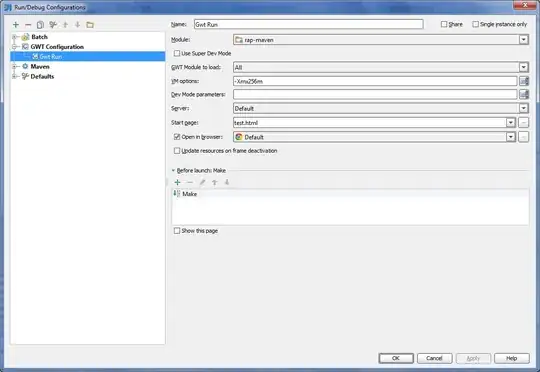Viewport: 540px width, 372px height.
Task: Click the Cancel button
Action: [x=434, y=358]
